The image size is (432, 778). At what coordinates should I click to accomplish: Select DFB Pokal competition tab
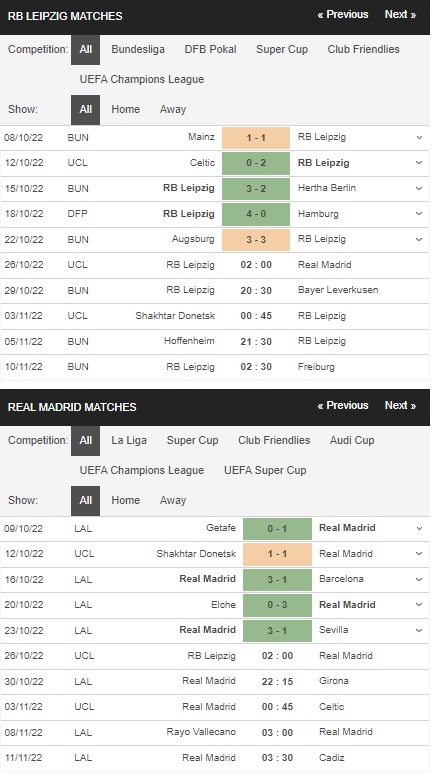[x=210, y=49]
